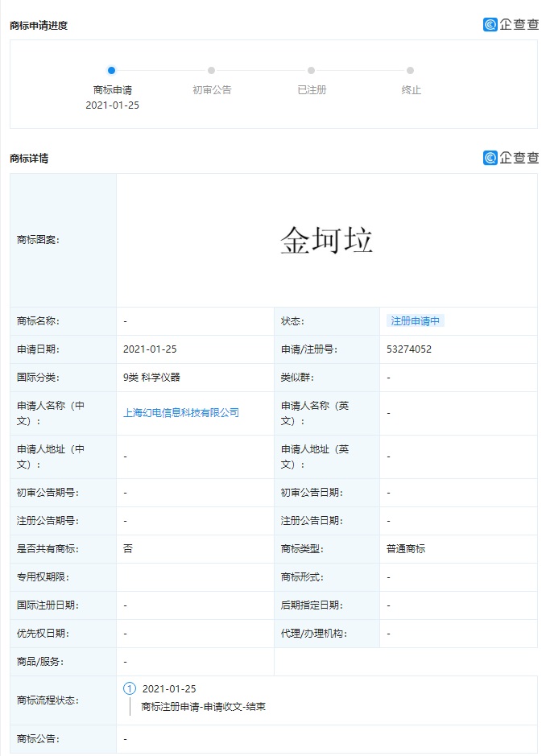This screenshot has height=756, width=546.
Task: Click the 商标注册申请-申请收文-结束 flow entry
Action: tap(203, 707)
